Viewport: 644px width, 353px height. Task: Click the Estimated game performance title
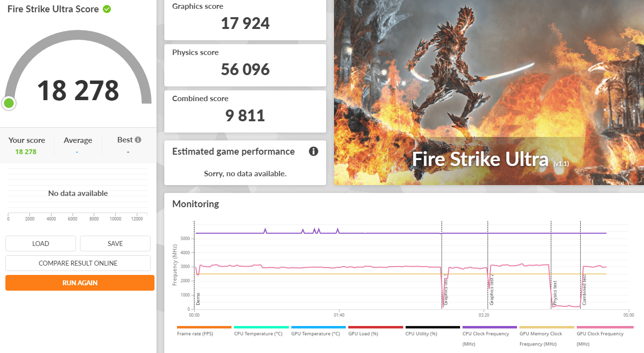click(x=233, y=151)
